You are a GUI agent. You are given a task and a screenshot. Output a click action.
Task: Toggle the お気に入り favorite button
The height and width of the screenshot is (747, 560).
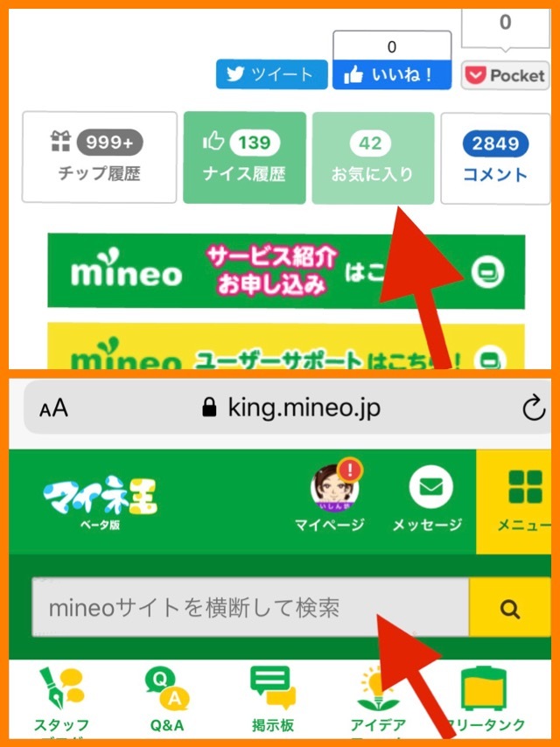pos(373,158)
